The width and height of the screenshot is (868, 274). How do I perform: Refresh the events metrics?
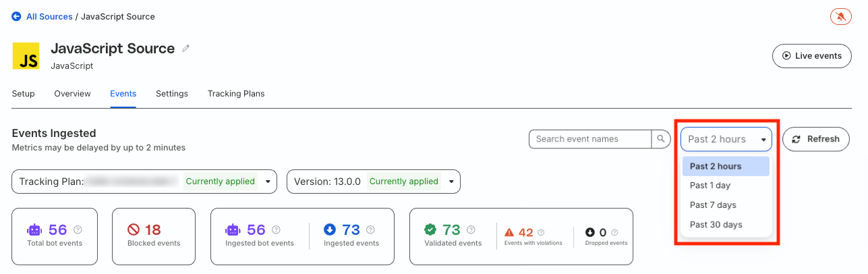pyautogui.click(x=816, y=139)
